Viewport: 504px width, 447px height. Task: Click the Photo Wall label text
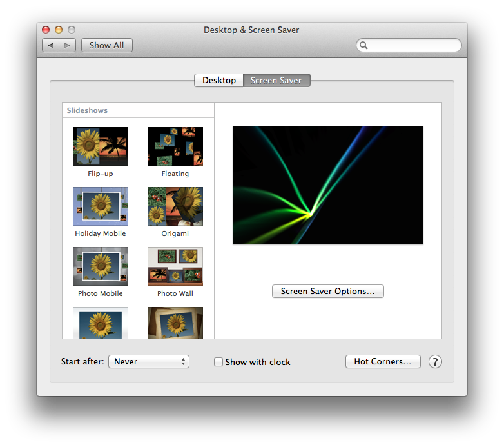[x=175, y=293]
